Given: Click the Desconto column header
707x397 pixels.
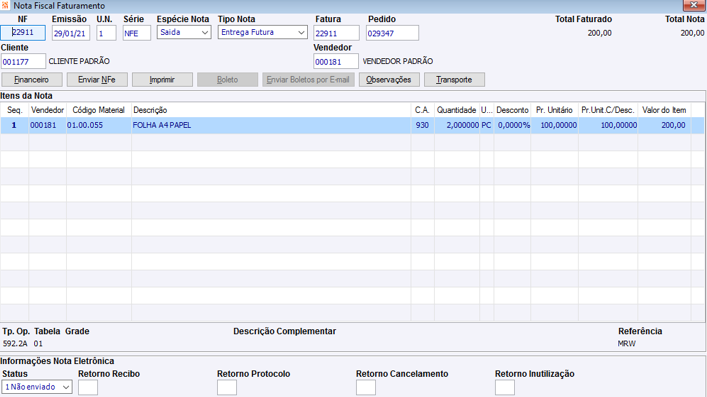Looking at the screenshot, I should pos(512,110).
